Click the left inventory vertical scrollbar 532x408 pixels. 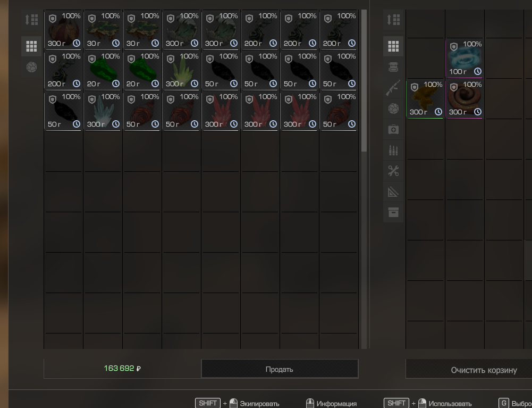(364, 80)
